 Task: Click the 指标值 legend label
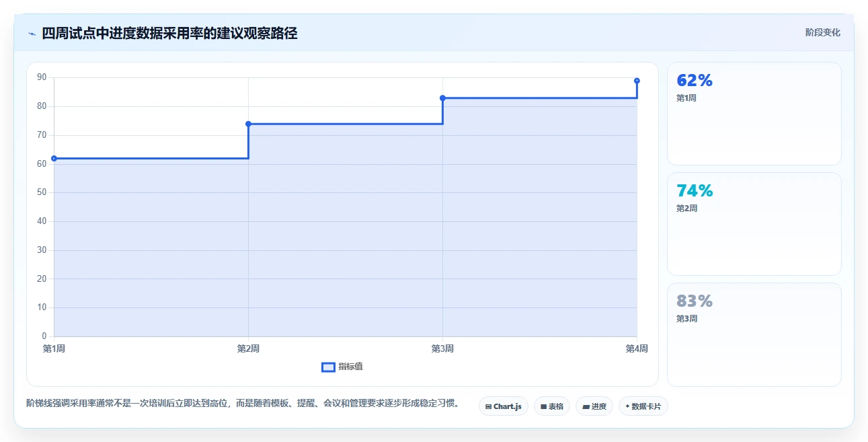[350, 367]
